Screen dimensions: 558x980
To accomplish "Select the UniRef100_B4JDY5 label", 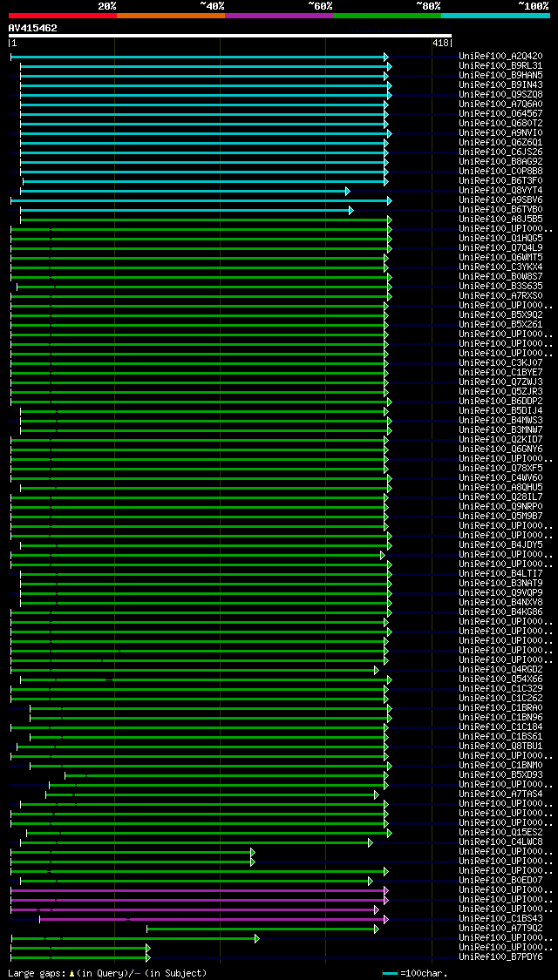I will click(x=500, y=544).
